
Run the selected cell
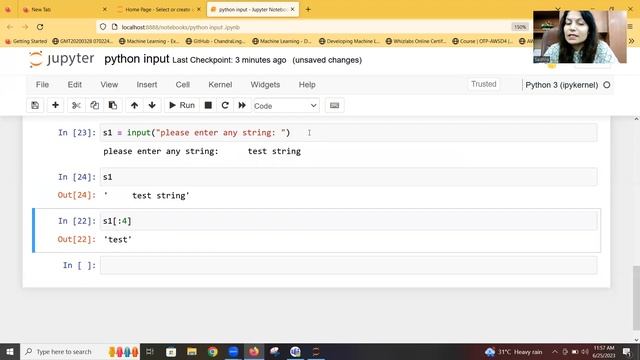(182, 105)
